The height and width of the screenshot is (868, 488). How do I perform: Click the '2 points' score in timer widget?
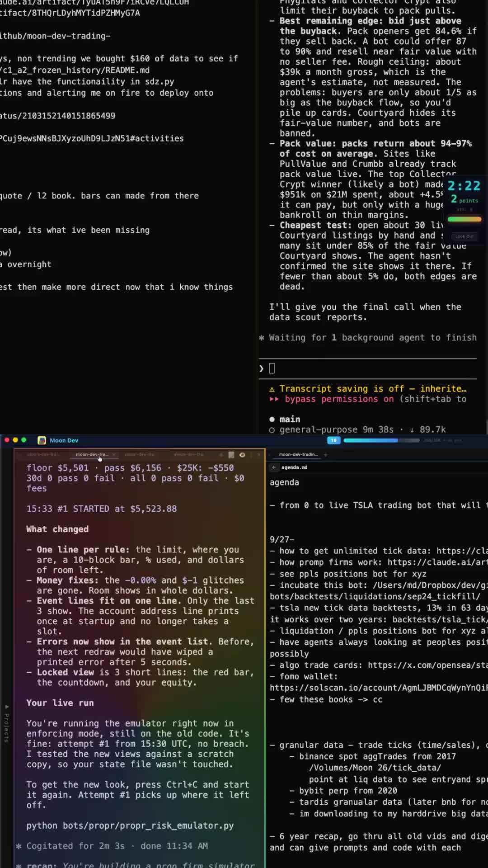point(464,199)
